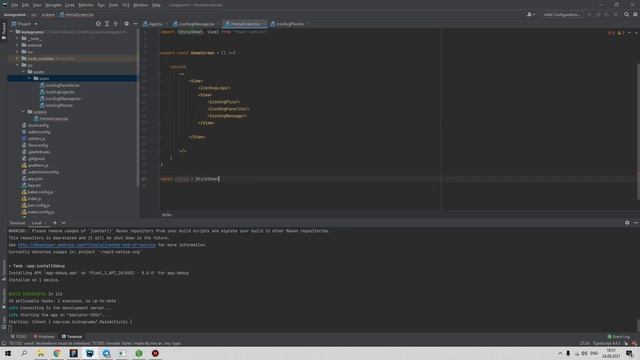This screenshot has height=360, width=640.
Task: Open the File menu
Action: tap(15, 5)
